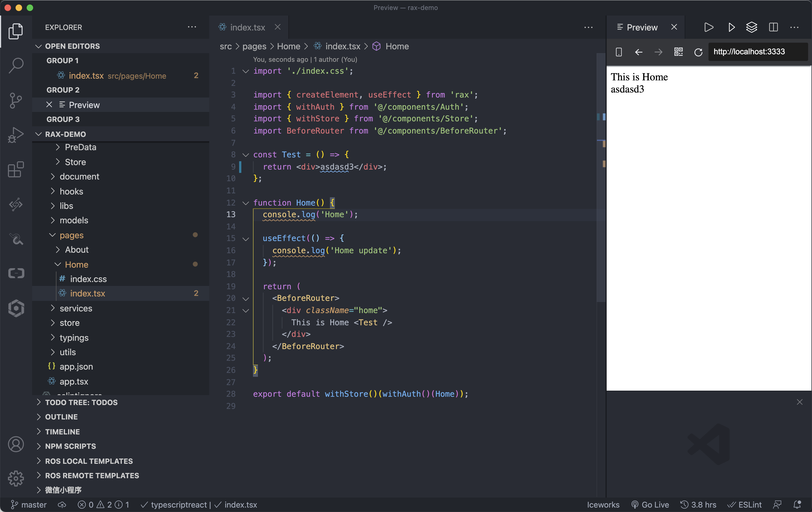Open the Search view in the activity bar

pos(15,65)
